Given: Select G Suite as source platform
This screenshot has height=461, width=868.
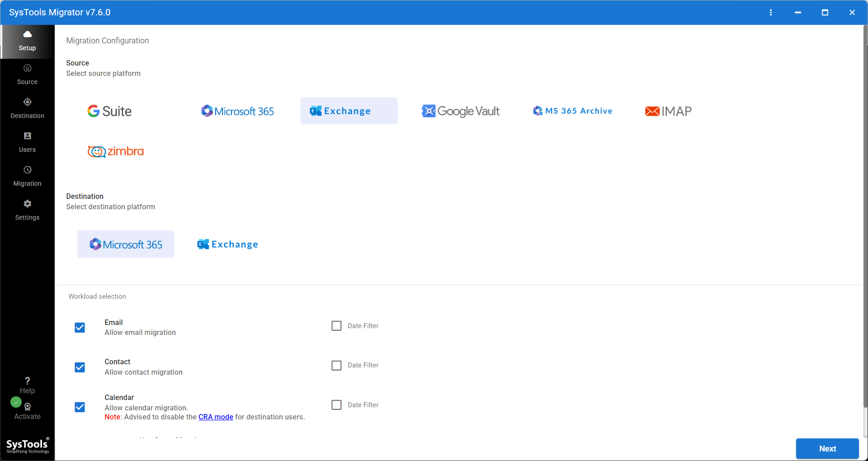Looking at the screenshot, I should pyautogui.click(x=109, y=111).
